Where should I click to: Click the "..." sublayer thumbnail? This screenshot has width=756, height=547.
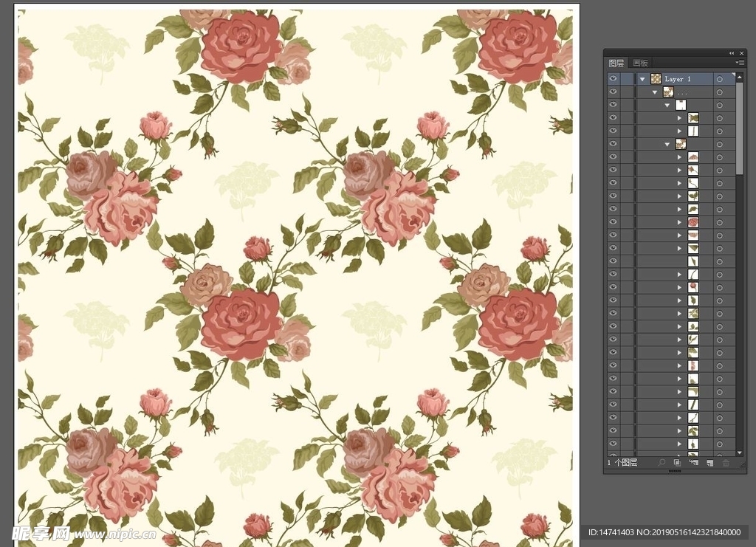(x=668, y=92)
